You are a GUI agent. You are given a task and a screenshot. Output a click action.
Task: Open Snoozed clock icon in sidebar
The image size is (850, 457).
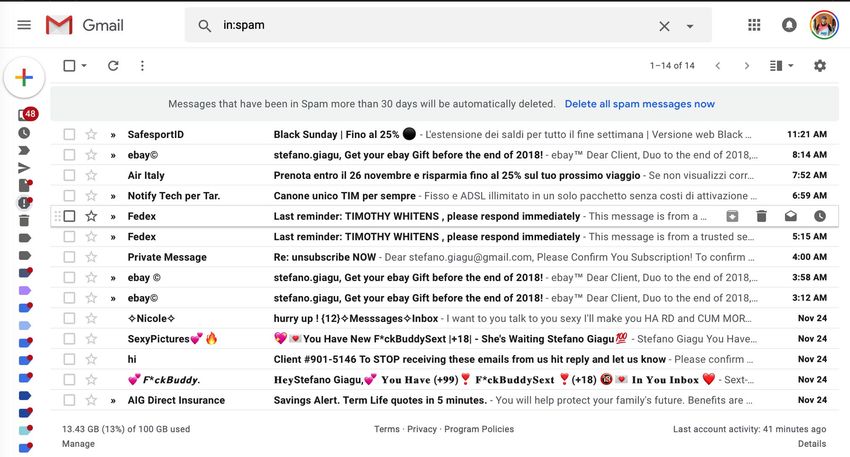[x=24, y=133]
